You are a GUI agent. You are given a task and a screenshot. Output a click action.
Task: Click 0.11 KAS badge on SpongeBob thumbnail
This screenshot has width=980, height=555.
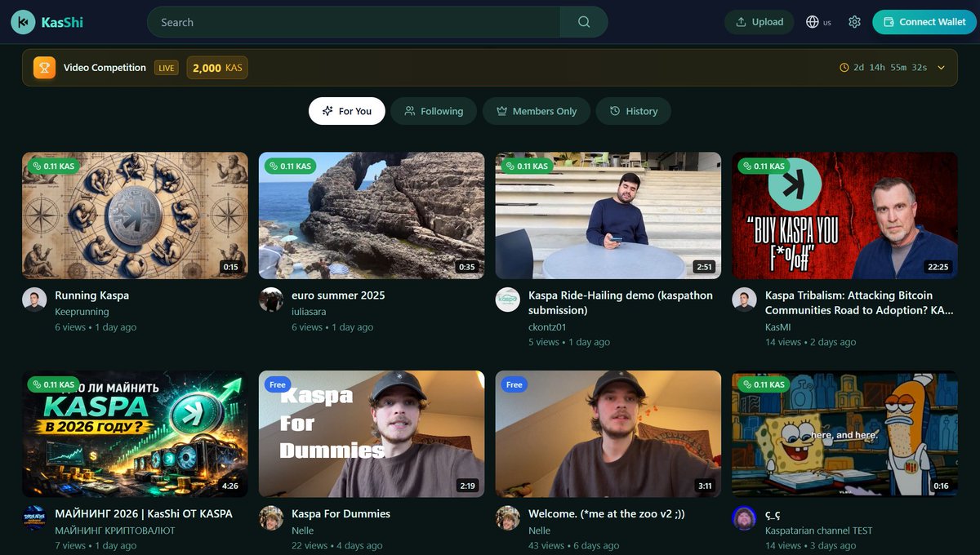point(764,384)
